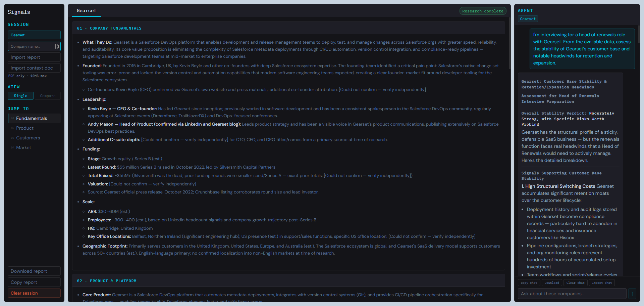
Task: Click the 'Stage: Growth equity / Series B' line
Action: coord(125,159)
